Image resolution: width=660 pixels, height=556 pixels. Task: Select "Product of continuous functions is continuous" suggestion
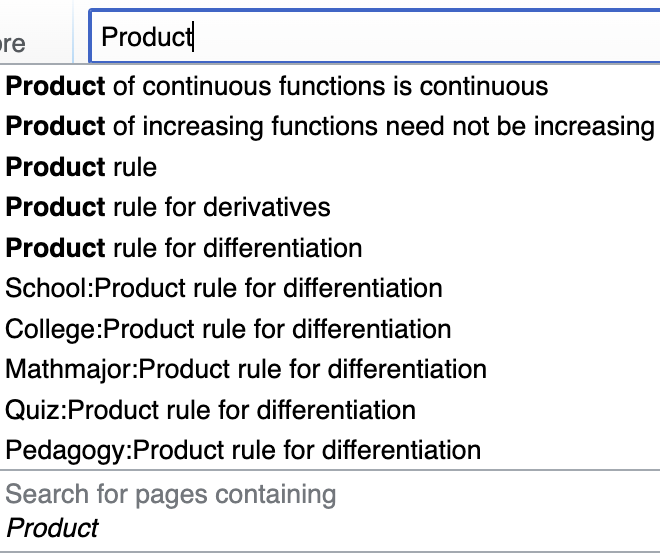click(x=277, y=86)
